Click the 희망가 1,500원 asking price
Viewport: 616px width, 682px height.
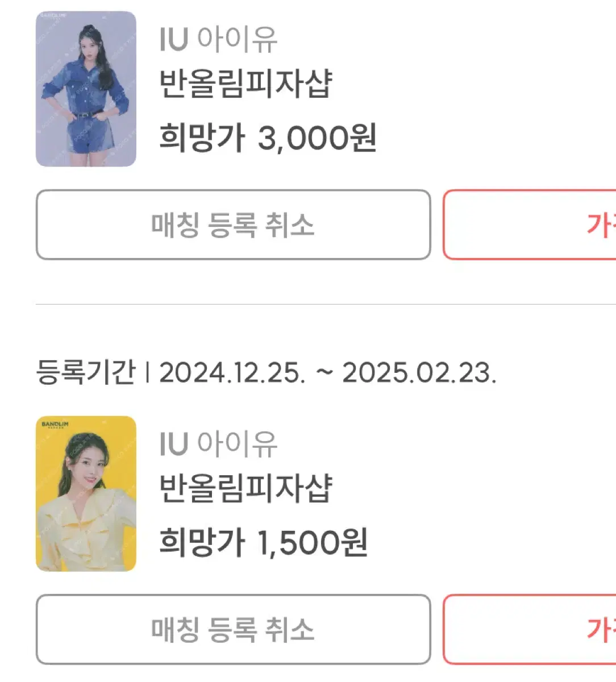[263, 542]
